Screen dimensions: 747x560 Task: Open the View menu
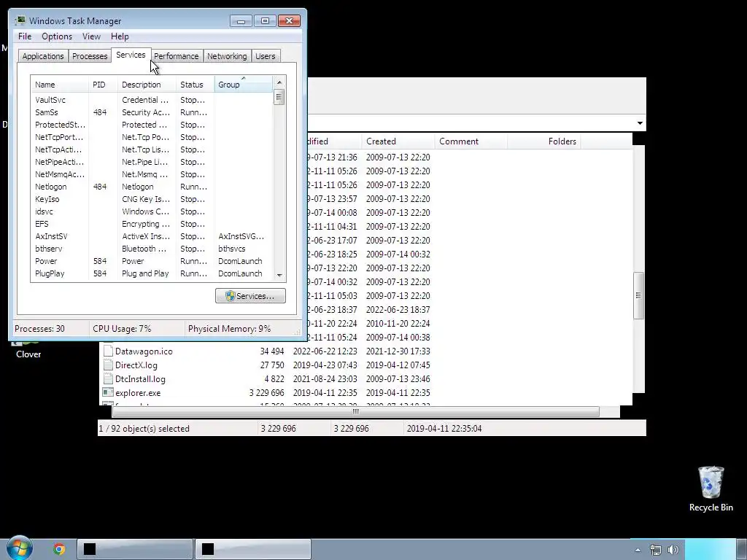91,36
